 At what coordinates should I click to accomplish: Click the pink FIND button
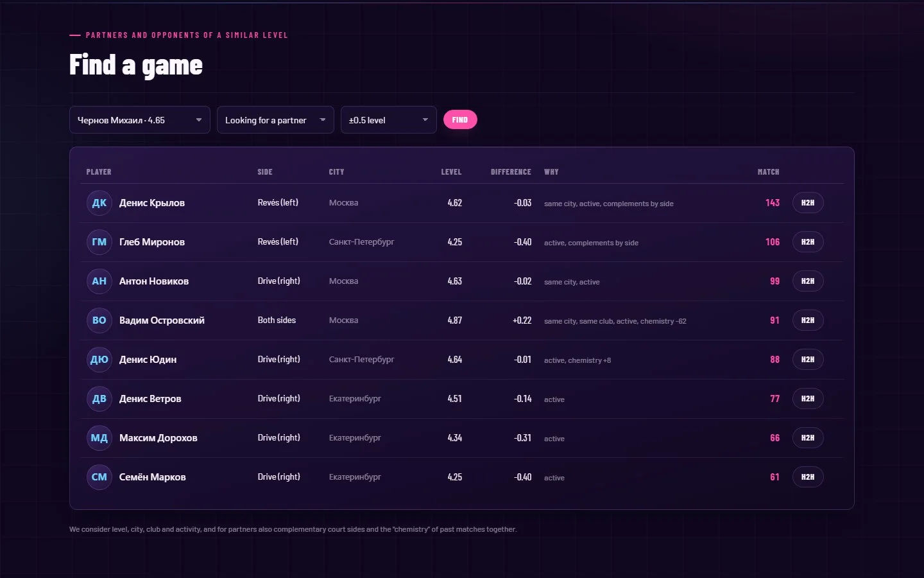click(460, 119)
